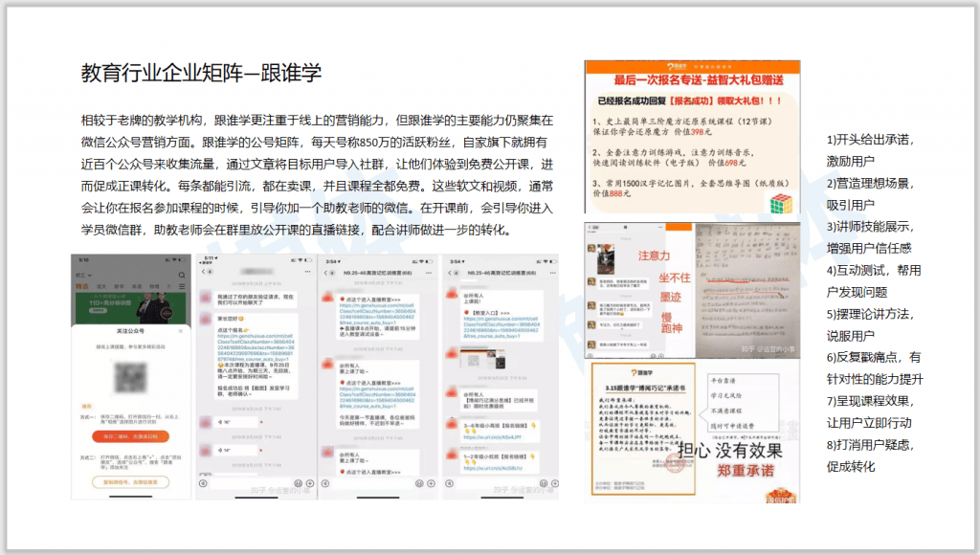Tap the plus icon in the third phone screenshot
This screenshot has width=980, height=555.
click(432, 483)
